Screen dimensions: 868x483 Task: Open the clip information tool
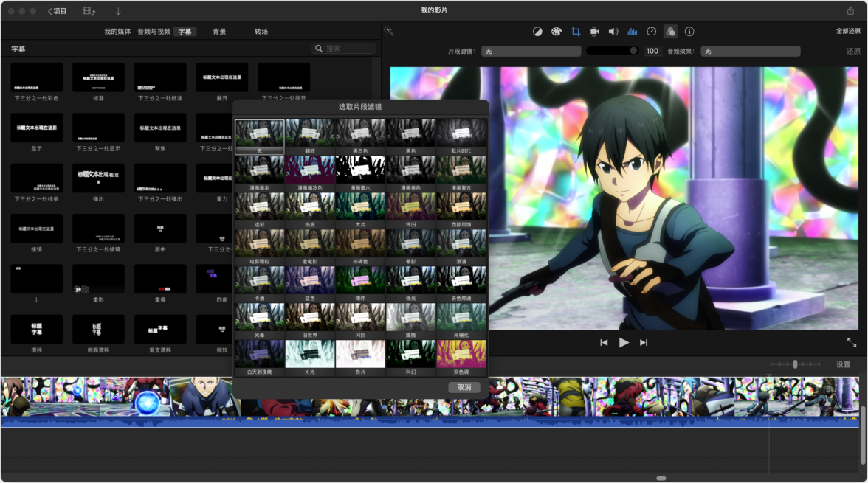coord(689,32)
